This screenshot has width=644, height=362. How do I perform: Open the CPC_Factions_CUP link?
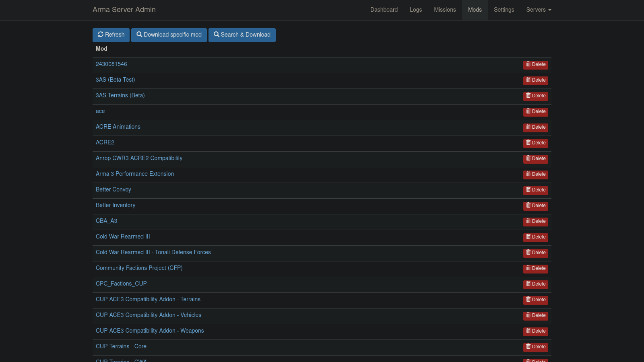pyautogui.click(x=121, y=284)
